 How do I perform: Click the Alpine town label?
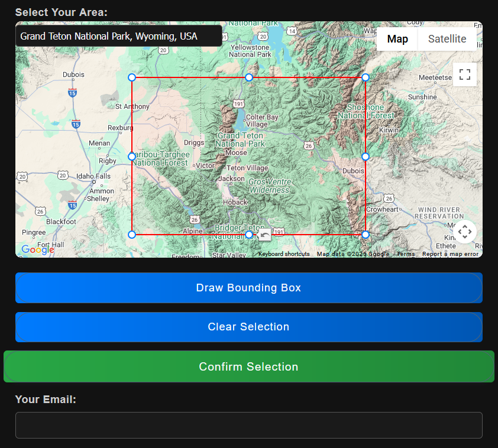[192, 231]
